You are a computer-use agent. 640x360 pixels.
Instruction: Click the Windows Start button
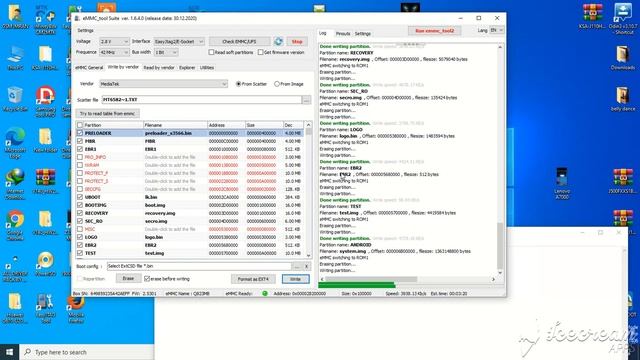click(x=9, y=352)
